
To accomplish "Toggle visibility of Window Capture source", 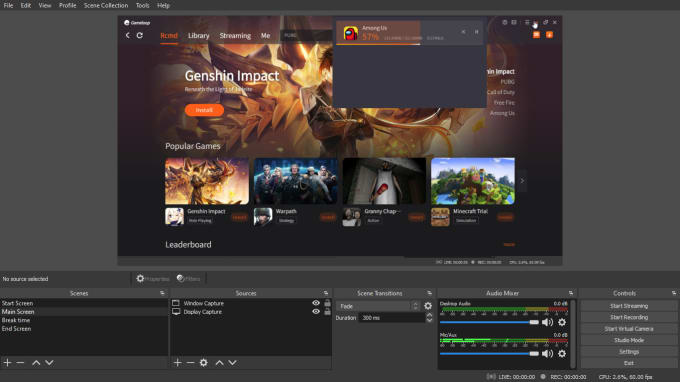I will pyautogui.click(x=316, y=303).
